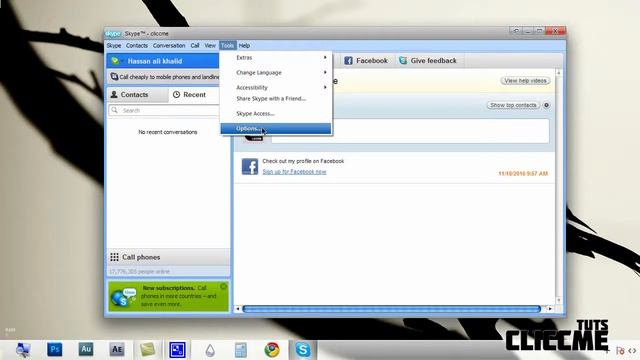Image resolution: width=640 pixels, height=360 pixels.
Task: Click the restore-down title bar icon
Action: [x=516, y=31]
